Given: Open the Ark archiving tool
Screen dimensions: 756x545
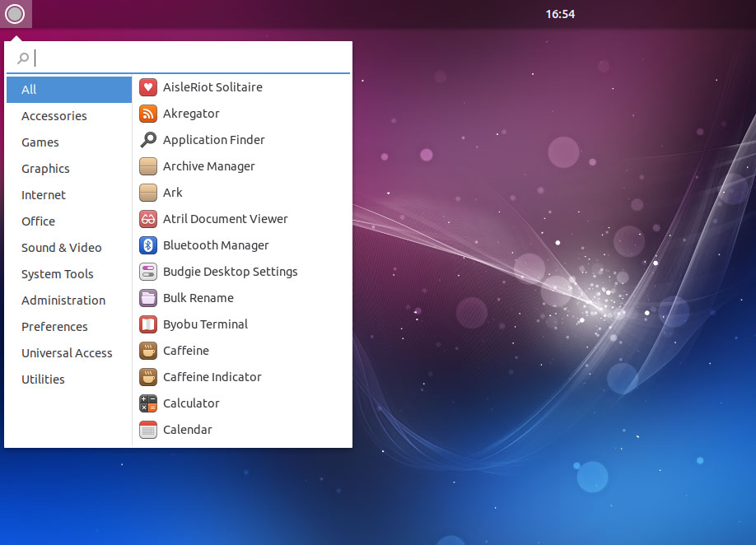Looking at the screenshot, I should tap(173, 193).
